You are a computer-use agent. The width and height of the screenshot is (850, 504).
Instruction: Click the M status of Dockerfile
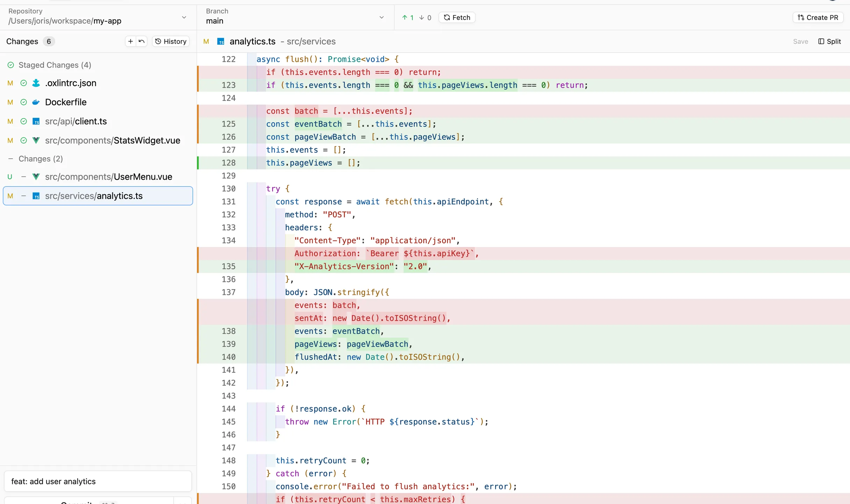pyautogui.click(x=10, y=102)
